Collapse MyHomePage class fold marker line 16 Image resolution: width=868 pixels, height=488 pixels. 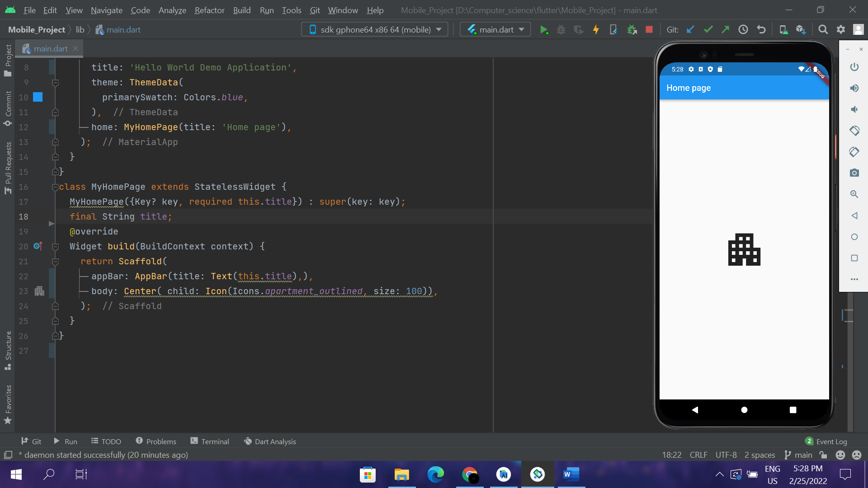[55, 187]
